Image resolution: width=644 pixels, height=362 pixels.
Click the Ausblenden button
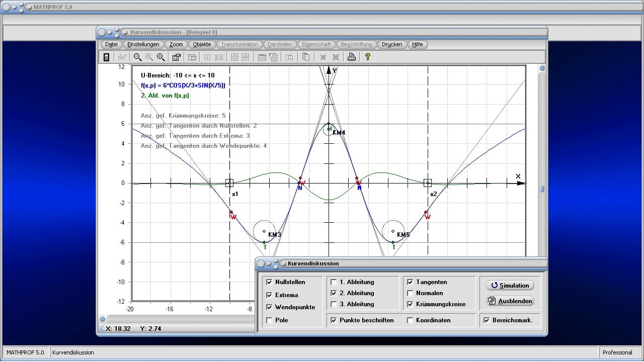coord(510,301)
